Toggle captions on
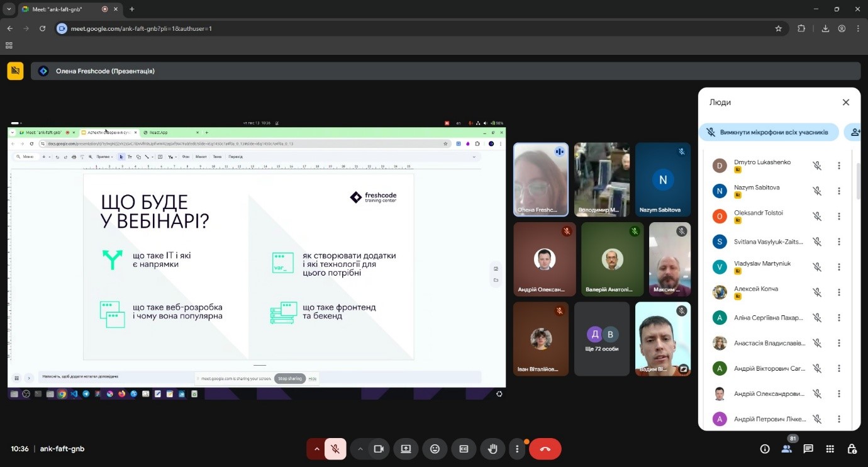This screenshot has height=467, width=868. tap(464, 449)
